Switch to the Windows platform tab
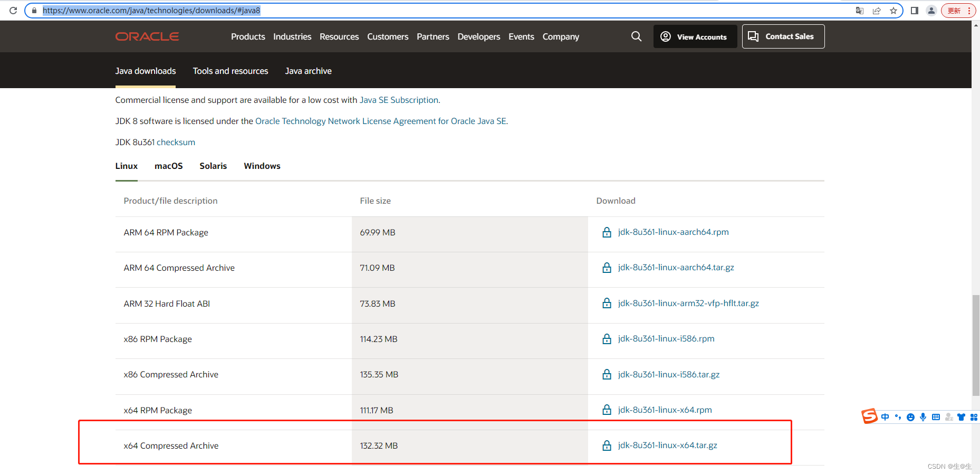Image resolution: width=980 pixels, height=474 pixels. (x=262, y=166)
